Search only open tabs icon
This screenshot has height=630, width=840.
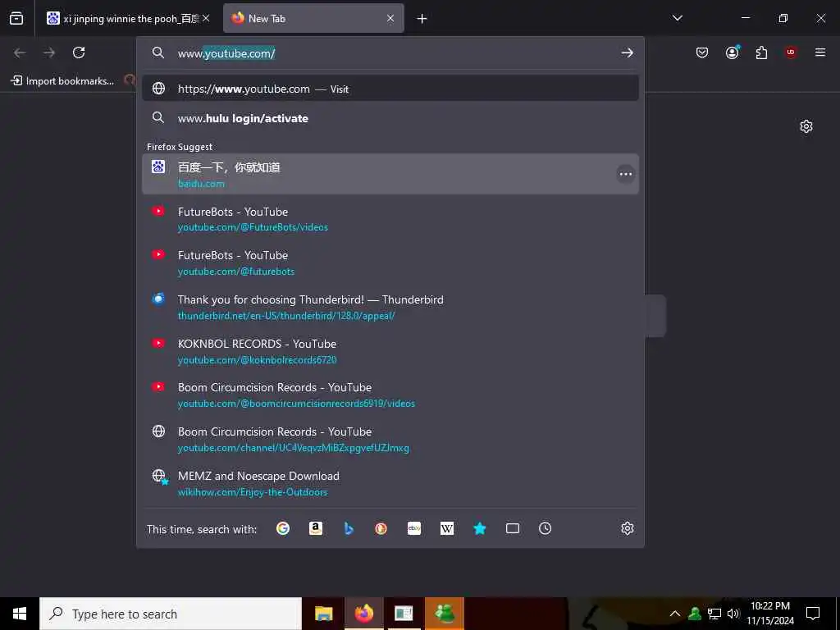coord(513,529)
